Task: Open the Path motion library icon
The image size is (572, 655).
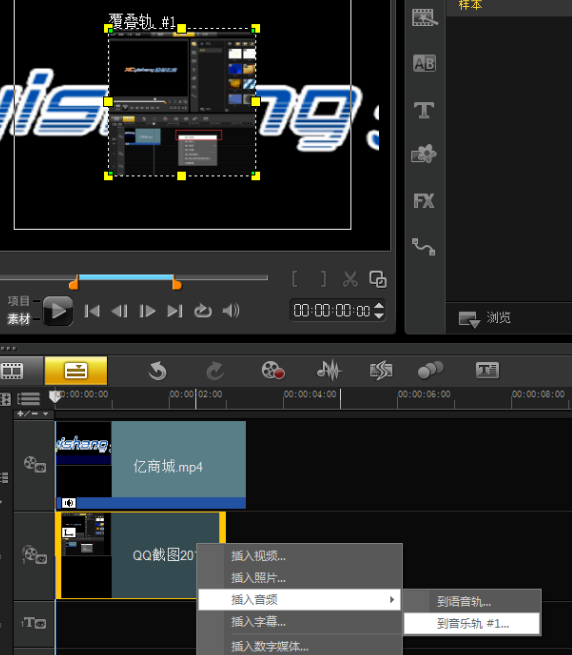Action: (424, 247)
